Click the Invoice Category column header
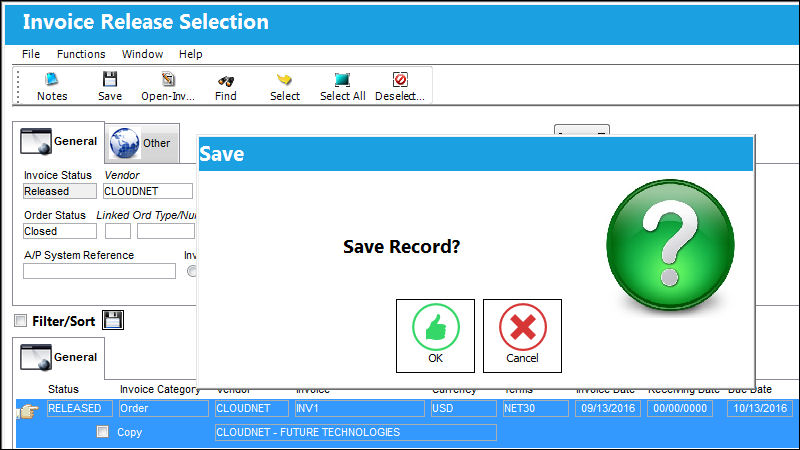The image size is (800, 450). (160, 389)
